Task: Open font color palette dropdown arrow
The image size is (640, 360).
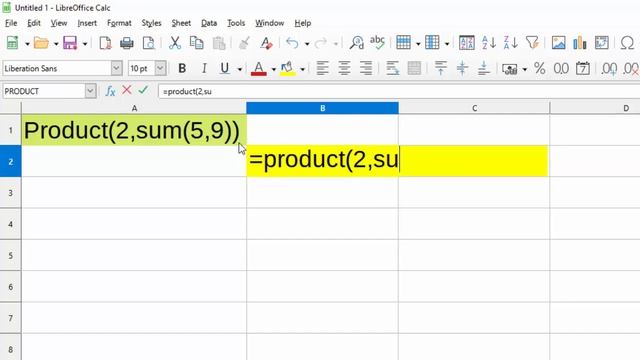Action: tap(273, 69)
